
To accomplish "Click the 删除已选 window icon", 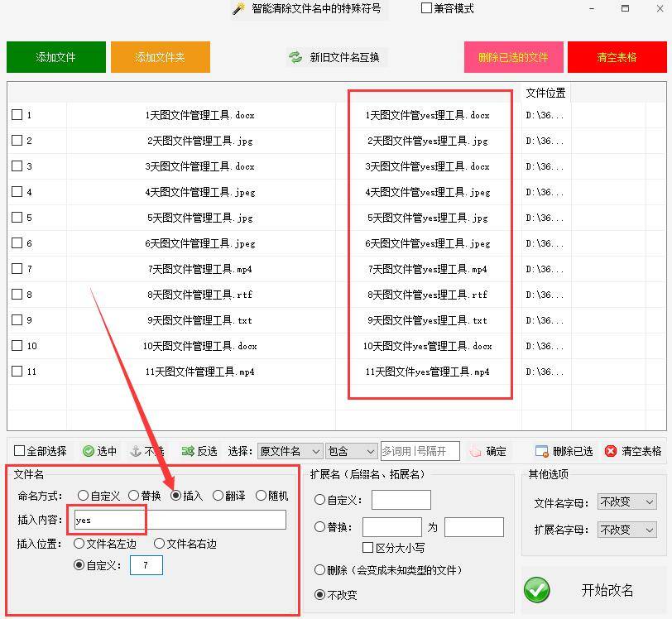I will tap(542, 451).
